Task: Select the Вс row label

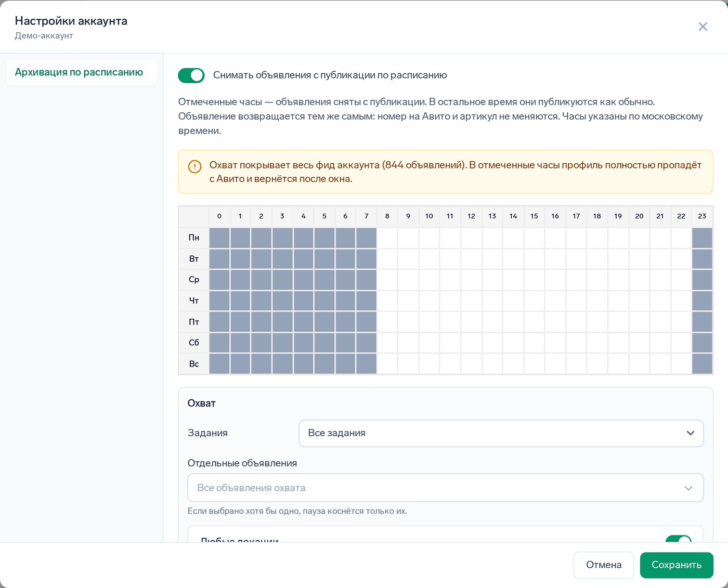Action: [194, 364]
